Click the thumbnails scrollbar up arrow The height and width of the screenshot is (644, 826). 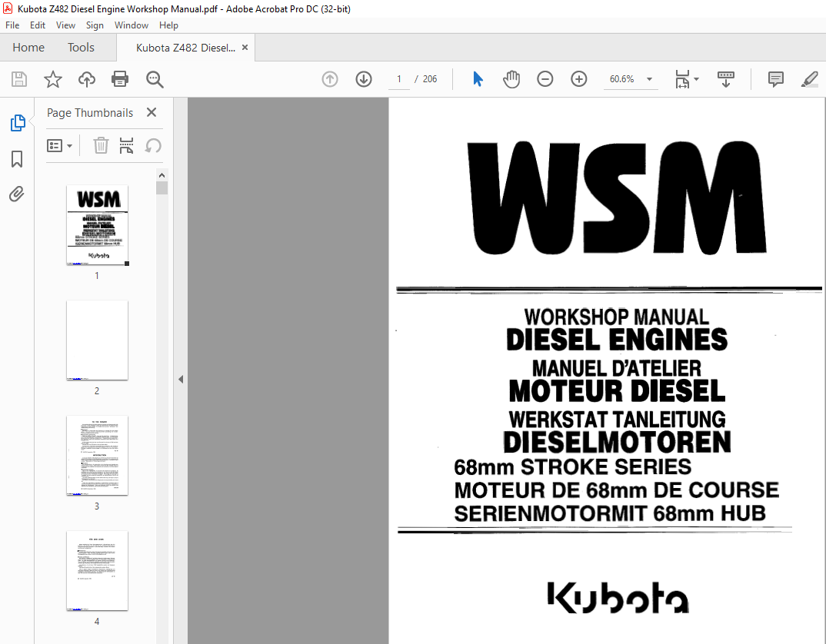(162, 174)
